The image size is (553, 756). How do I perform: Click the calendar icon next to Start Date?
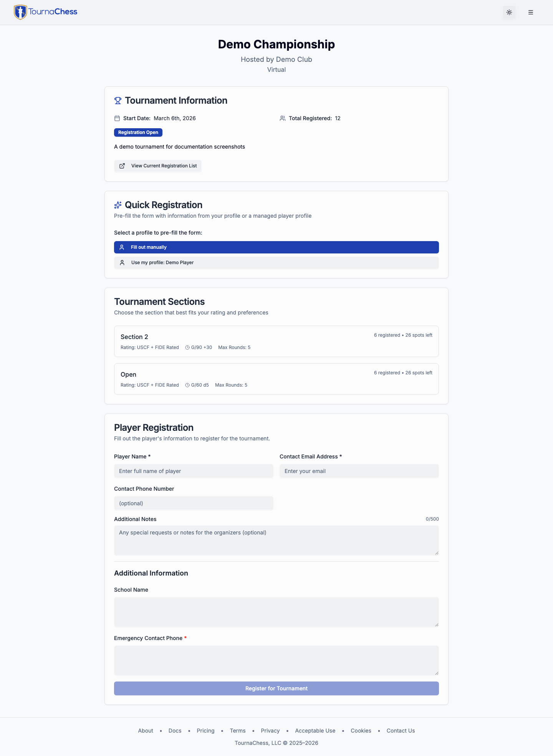[117, 118]
